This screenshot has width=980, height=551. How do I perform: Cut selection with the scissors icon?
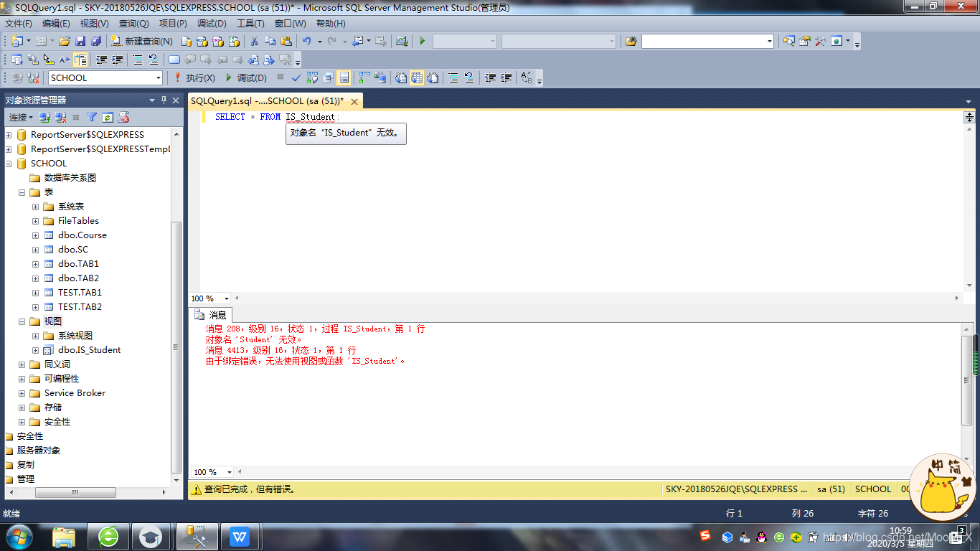click(254, 41)
